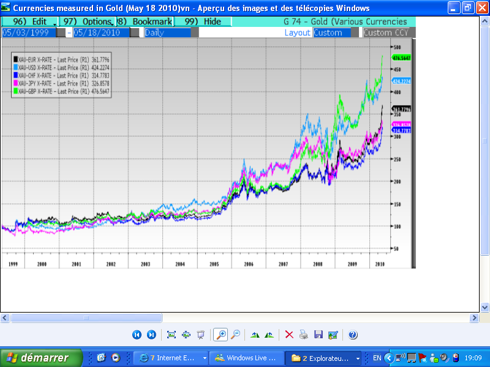This screenshot has height=367, width=490.
Task: Click the Layout label
Action: pos(297,33)
